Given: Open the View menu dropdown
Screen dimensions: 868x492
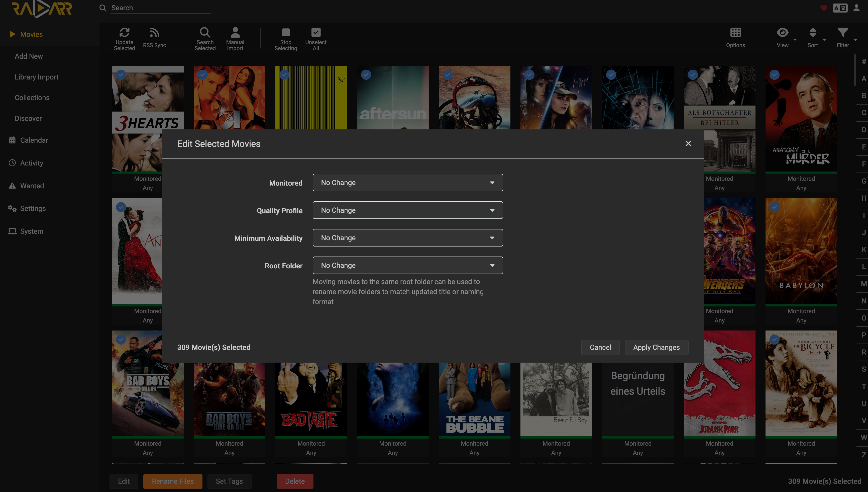Looking at the screenshot, I should tap(786, 38).
